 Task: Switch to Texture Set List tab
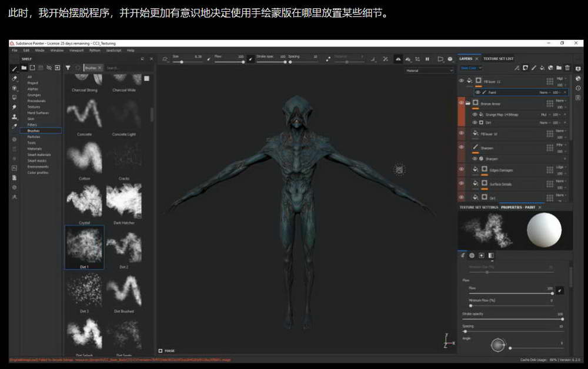(499, 59)
